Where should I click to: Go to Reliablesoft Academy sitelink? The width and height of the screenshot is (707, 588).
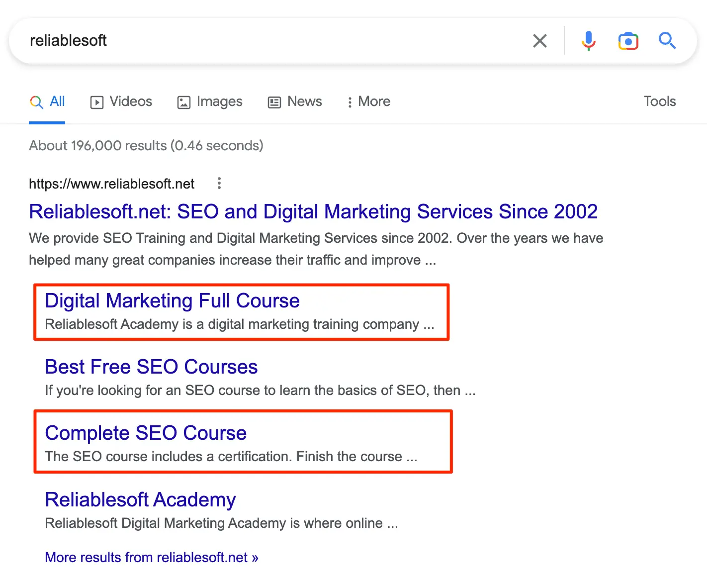(140, 500)
